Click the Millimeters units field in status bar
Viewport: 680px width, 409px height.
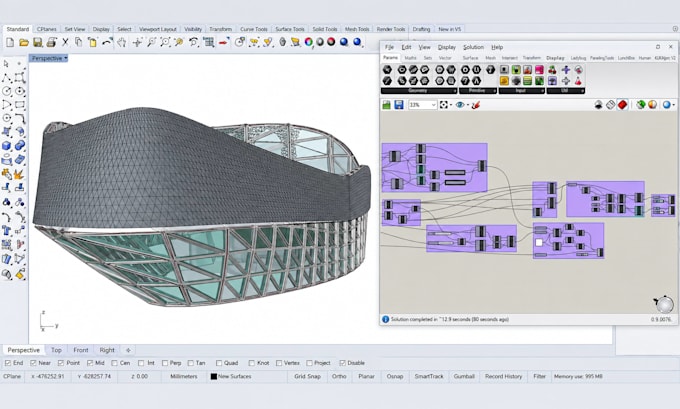[x=183, y=376]
